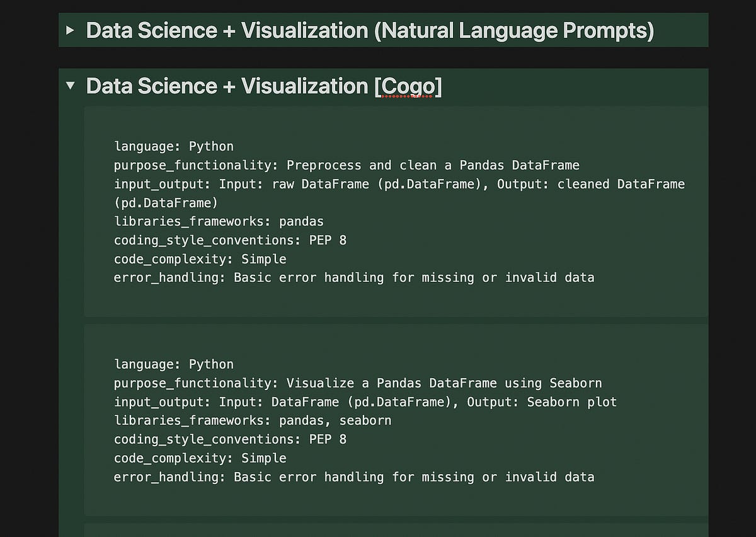Click the 'Preprocess and clean a Pandas DataFrame' line
This screenshot has width=756, height=537.
346,165
